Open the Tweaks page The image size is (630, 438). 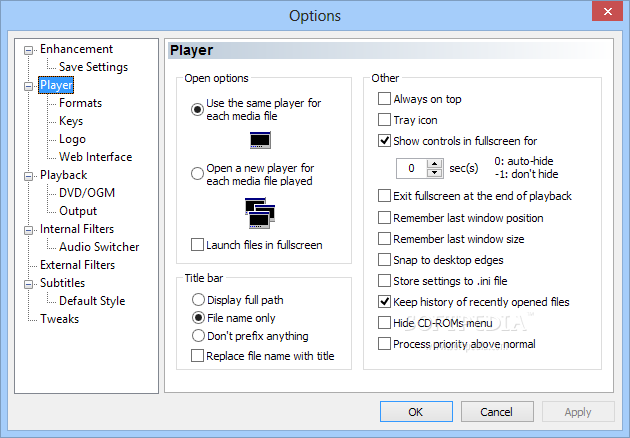pos(59,319)
